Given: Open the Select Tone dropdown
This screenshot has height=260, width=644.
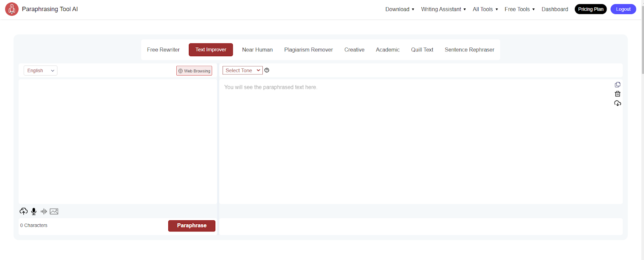Looking at the screenshot, I should (x=242, y=70).
